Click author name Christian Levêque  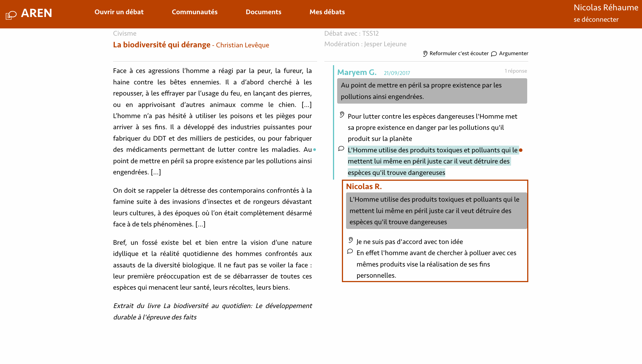[x=242, y=45]
